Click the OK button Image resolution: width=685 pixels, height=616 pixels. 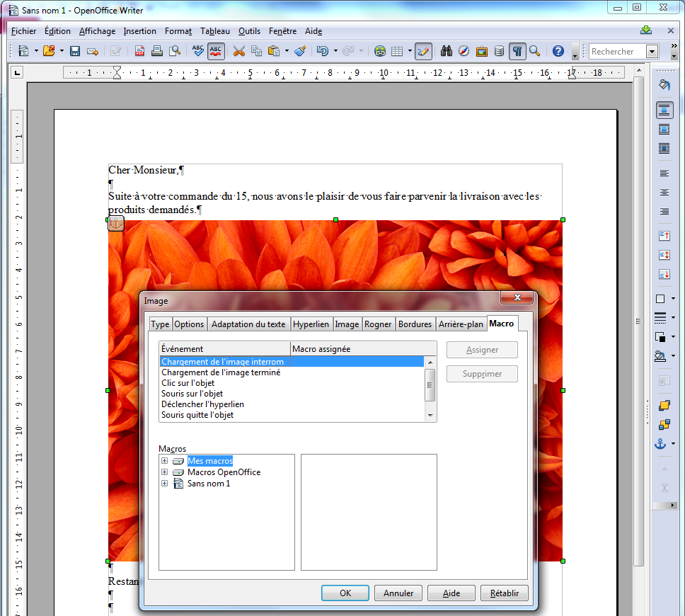click(x=345, y=593)
